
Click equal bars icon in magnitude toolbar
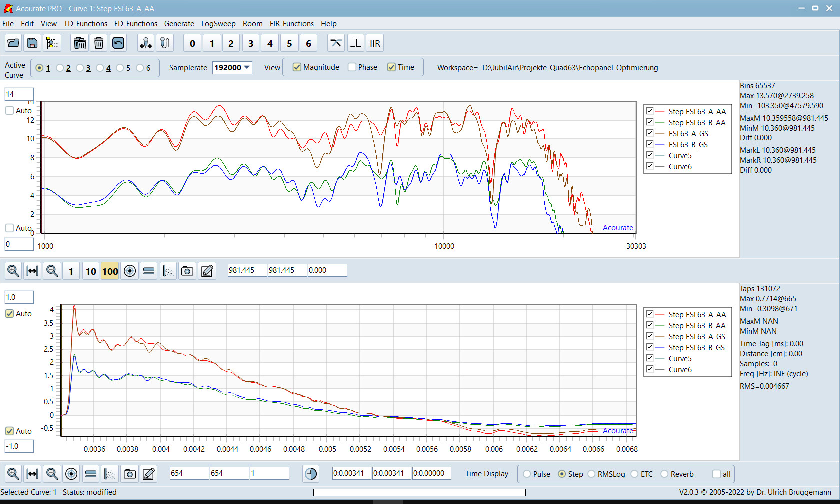149,271
